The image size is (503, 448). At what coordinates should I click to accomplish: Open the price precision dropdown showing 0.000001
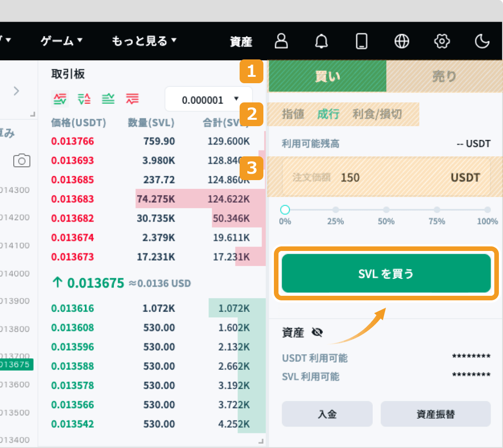208,99
